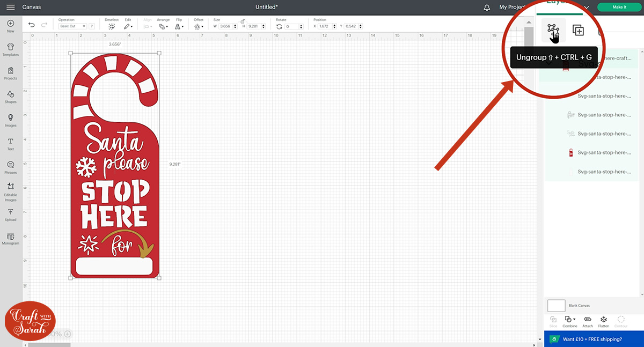Flatten the selected layers
644x347 pixels.
pyautogui.click(x=604, y=321)
